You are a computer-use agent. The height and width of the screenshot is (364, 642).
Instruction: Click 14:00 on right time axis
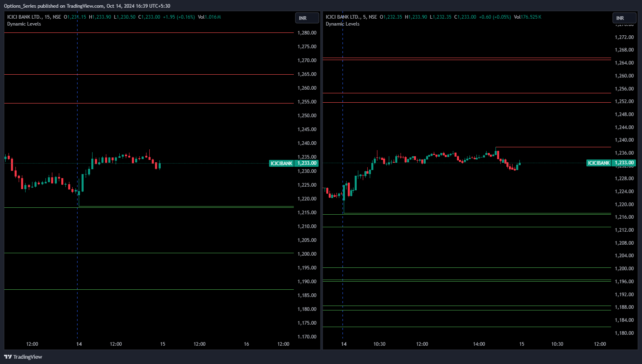[479, 344]
